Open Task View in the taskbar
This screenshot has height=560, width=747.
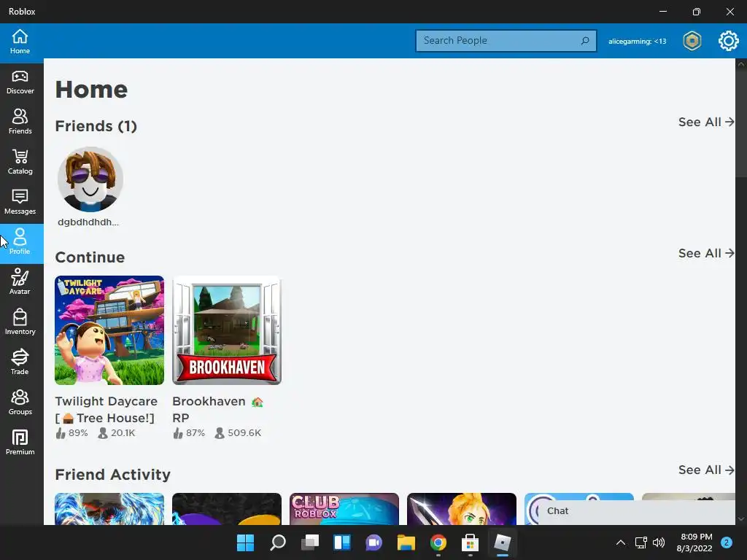(309, 542)
